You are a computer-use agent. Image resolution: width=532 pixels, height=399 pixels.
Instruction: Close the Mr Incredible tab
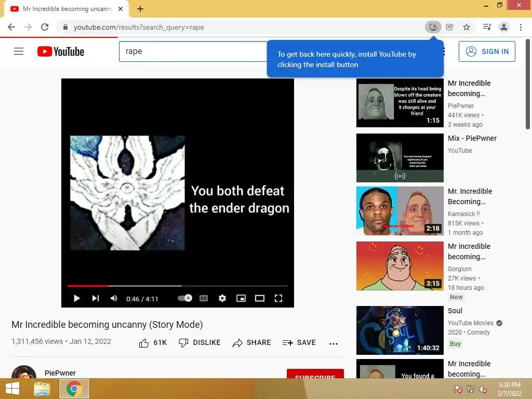121,9
